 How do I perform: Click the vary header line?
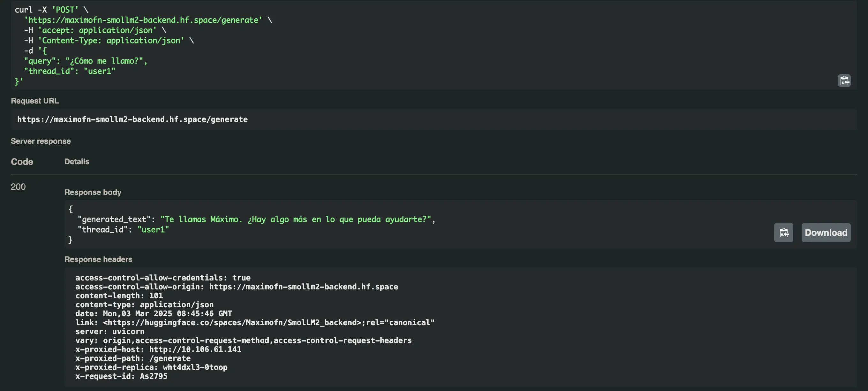[243, 341]
